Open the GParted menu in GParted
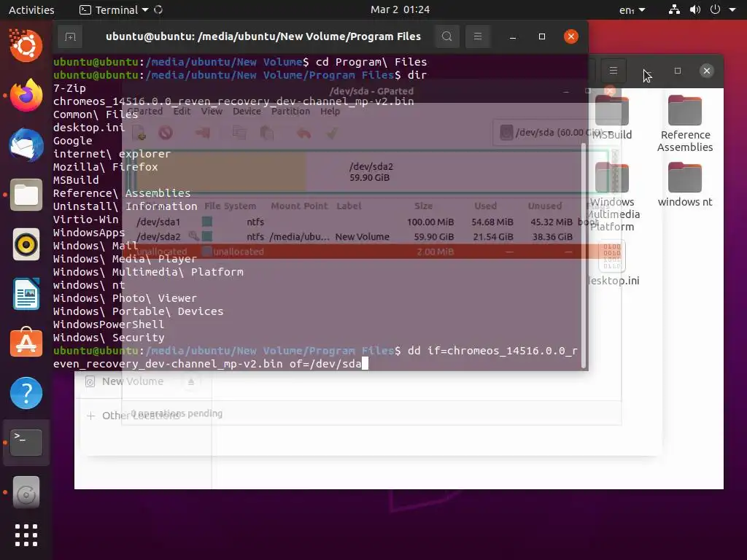The height and width of the screenshot is (560, 747). click(145, 111)
